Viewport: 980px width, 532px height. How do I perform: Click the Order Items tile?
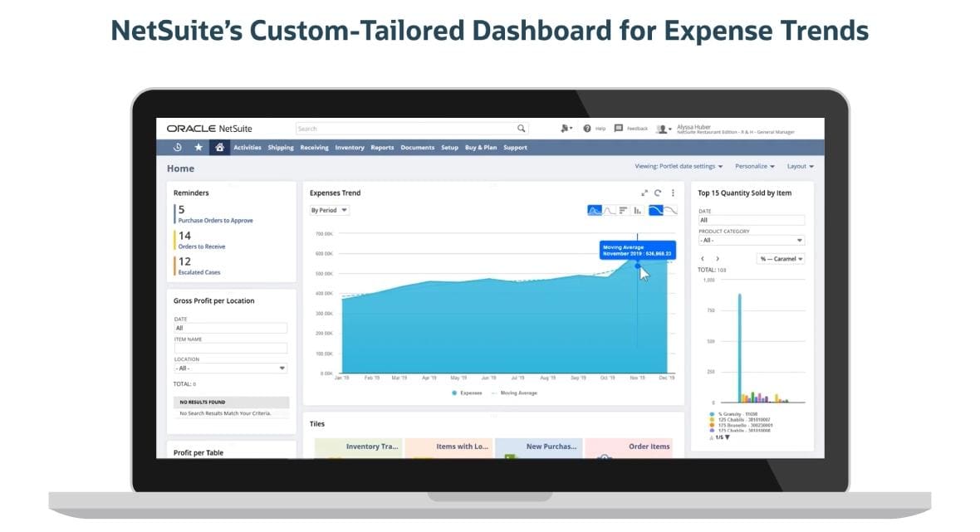(x=629, y=447)
